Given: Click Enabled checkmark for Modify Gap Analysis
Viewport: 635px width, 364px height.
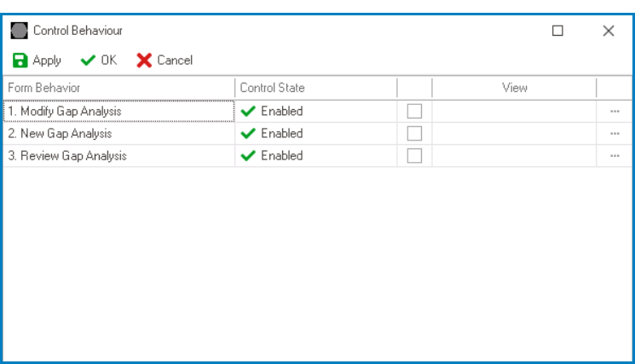Looking at the screenshot, I should coord(249,112).
